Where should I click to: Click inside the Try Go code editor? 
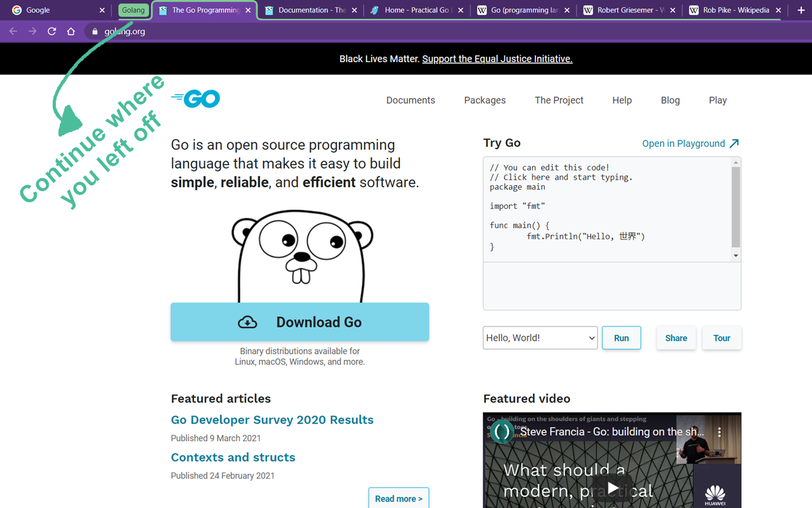coord(607,210)
